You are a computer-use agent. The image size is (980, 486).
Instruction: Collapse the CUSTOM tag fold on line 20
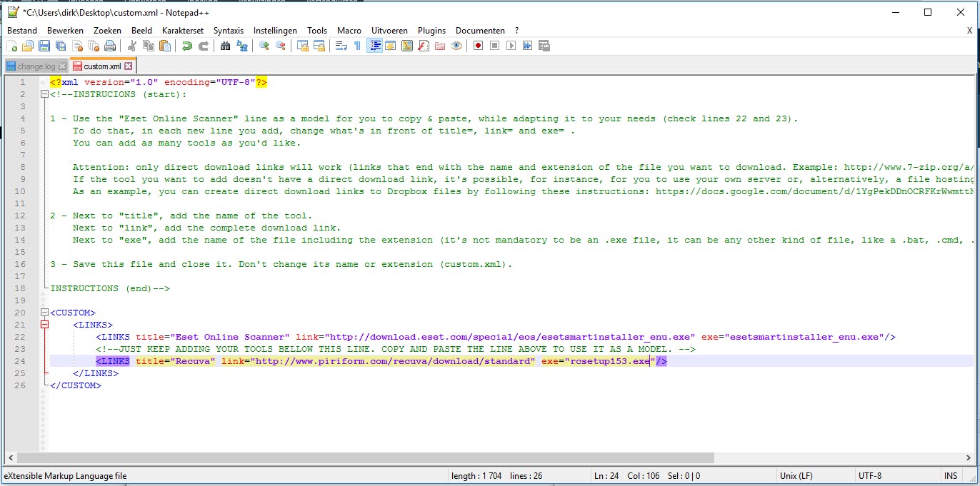coord(44,313)
